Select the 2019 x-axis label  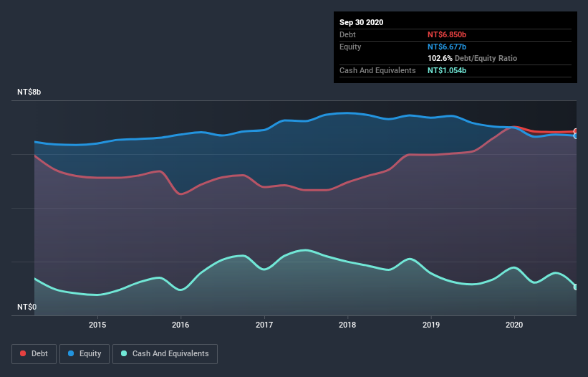[431, 325]
